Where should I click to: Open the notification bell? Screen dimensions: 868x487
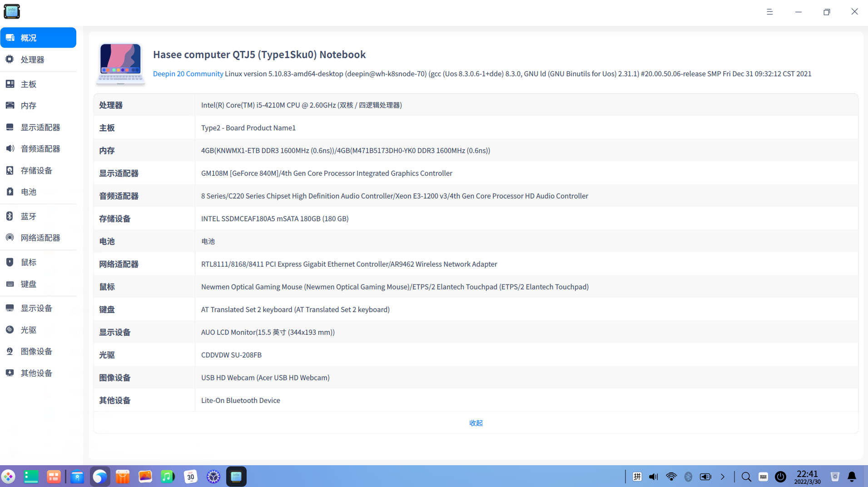[x=852, y=477]
